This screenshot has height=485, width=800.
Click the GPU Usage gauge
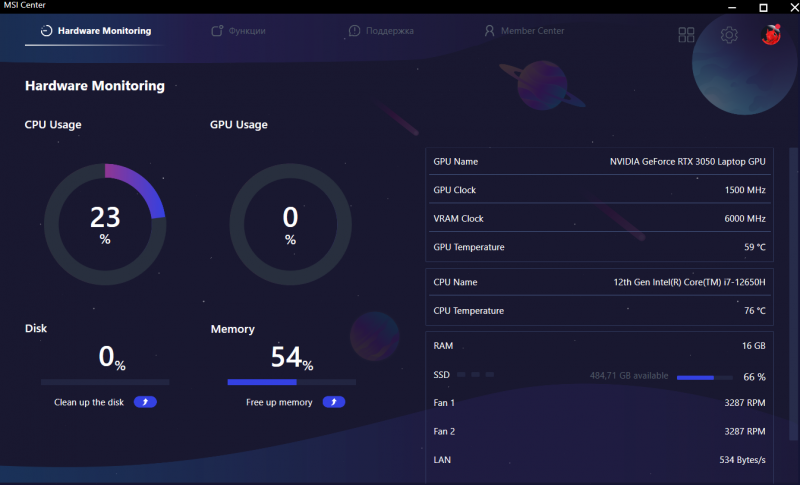click(290, 224)
